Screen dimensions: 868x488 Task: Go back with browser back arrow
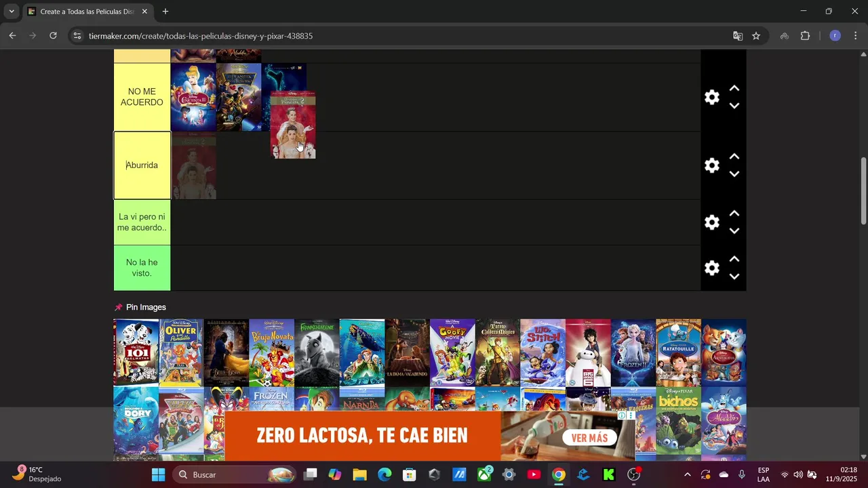pyautogui.click(x=12, y=36)
